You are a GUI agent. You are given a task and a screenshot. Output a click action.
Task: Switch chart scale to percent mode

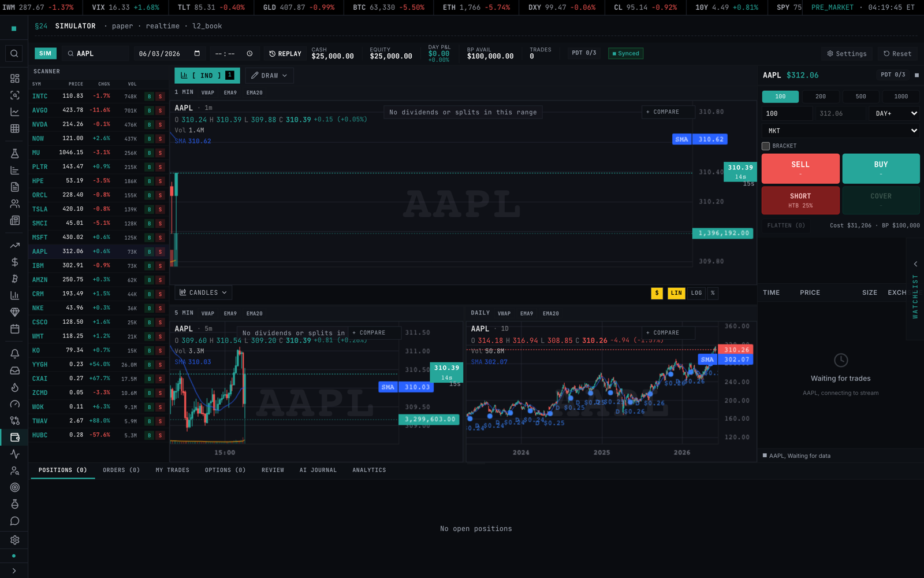coord(713,293)
